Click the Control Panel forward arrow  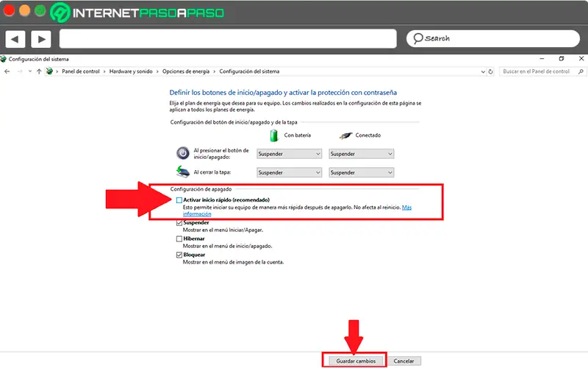point(20,71)
